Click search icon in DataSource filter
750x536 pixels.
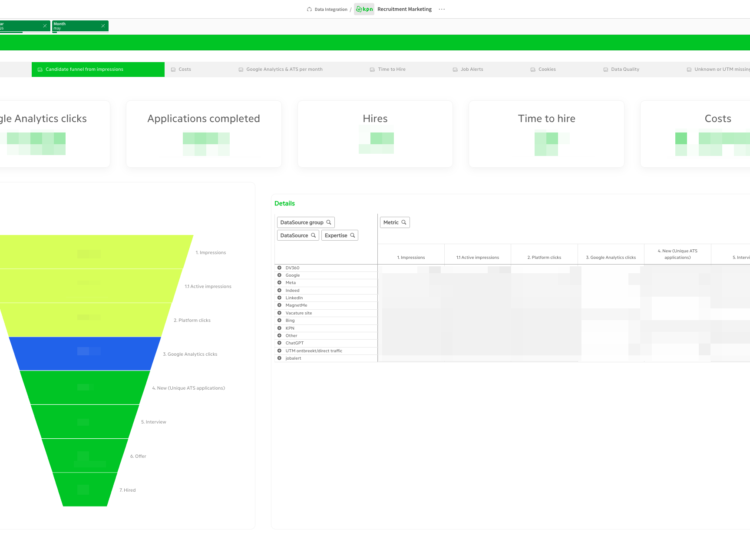click(x=313, y=235)
